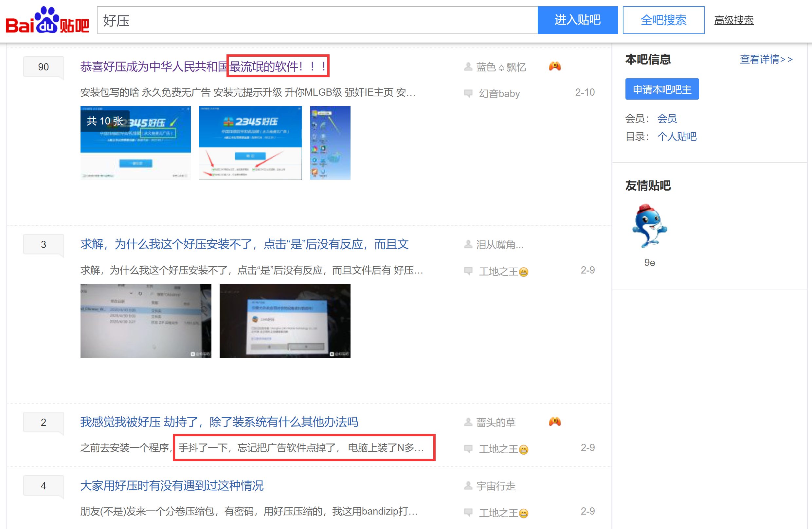Click reply icon in the 求解 post row

pyautogui.click(x=468, y=271)
